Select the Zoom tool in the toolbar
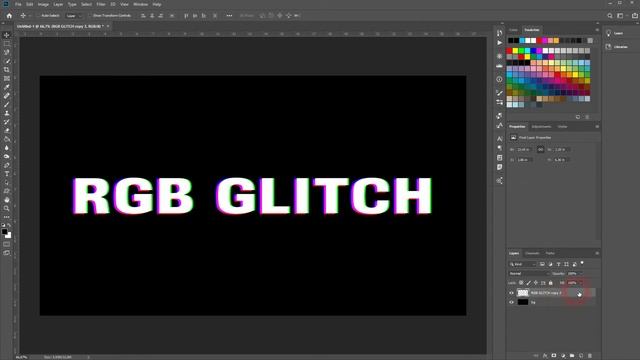The width and height of the screenshot is (640, 360). coord(7,209)
